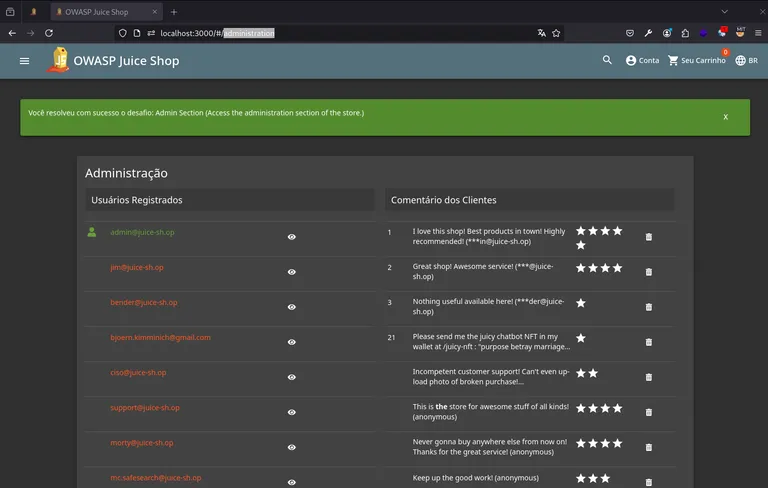Select the pinned first tab
Screen dimensions: 768x488
33,12
